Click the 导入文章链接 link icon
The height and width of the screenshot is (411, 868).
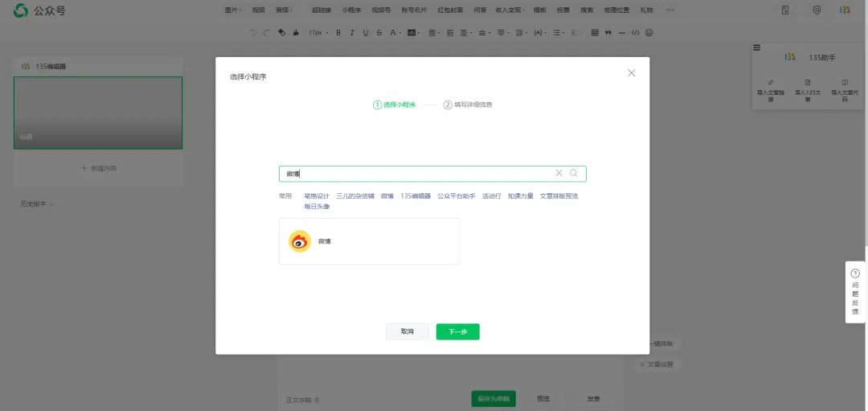tap(771, 82)
